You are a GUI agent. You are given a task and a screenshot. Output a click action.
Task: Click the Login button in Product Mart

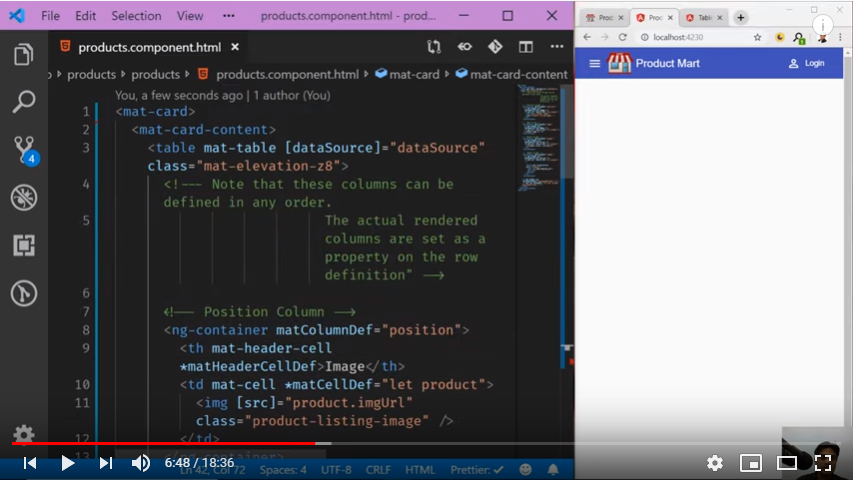pyautogui.click(x=807, y=63)
